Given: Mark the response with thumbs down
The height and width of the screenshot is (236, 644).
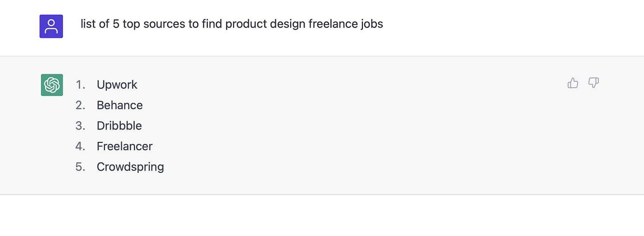Looking at the screenshot, I should pos(594,83).
